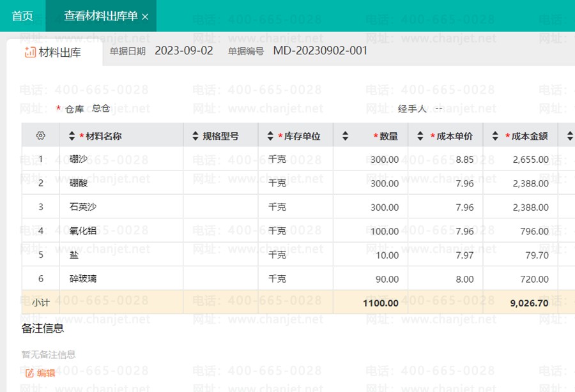Click unit cost 7.97 for 盐
The width and height of the screenshot is (575, 392).
[464, 255]
